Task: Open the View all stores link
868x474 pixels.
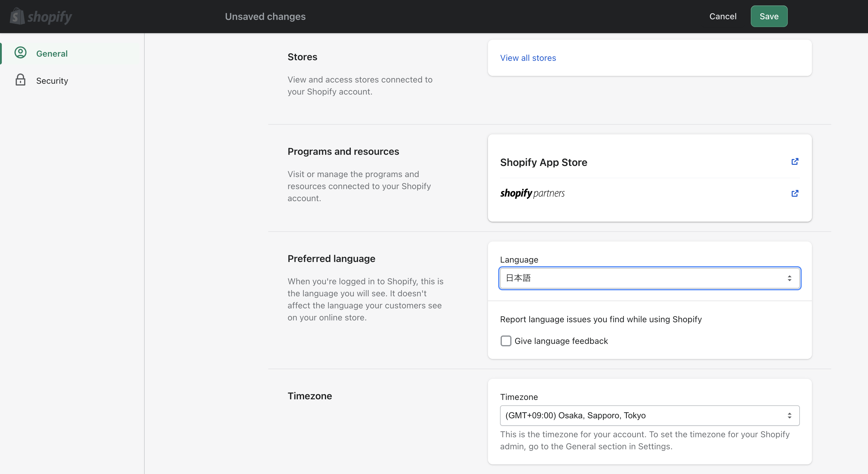Action: click(528, 58)
